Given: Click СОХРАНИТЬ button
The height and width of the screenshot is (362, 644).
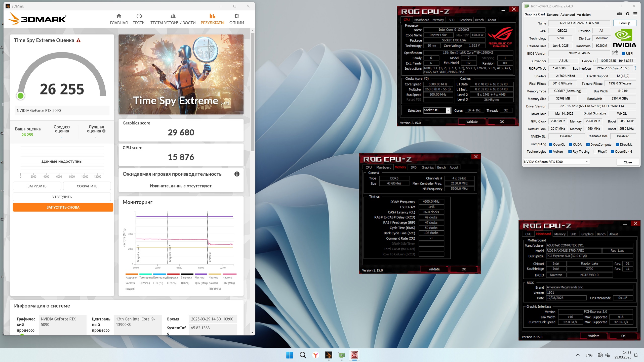Looking at the screenshot, I should (x=87, y=186).
